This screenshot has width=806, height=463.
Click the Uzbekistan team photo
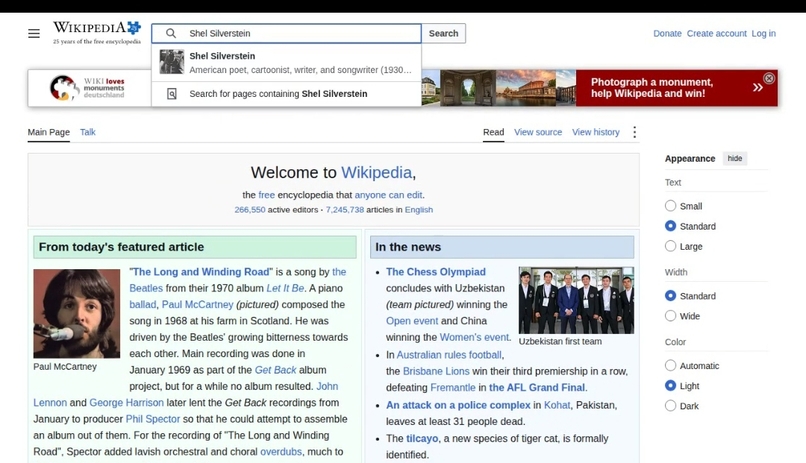576,300
